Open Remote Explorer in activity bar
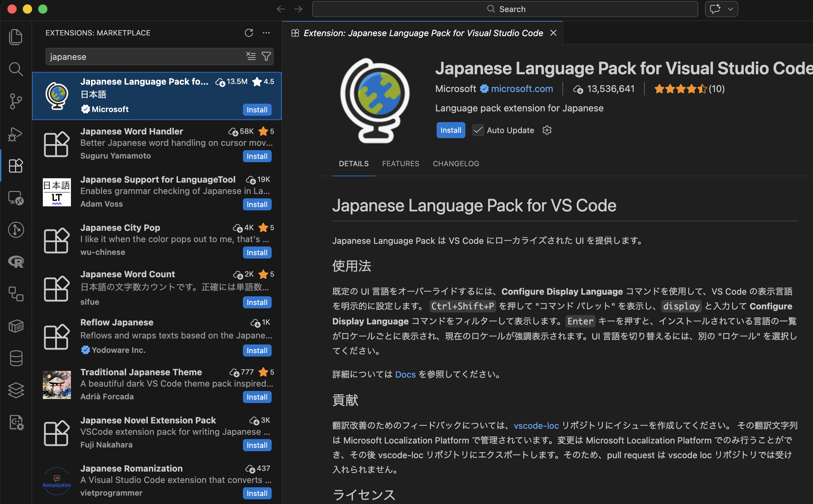The width and height of the screenshot is (813, 504). [x=16, y=198]
